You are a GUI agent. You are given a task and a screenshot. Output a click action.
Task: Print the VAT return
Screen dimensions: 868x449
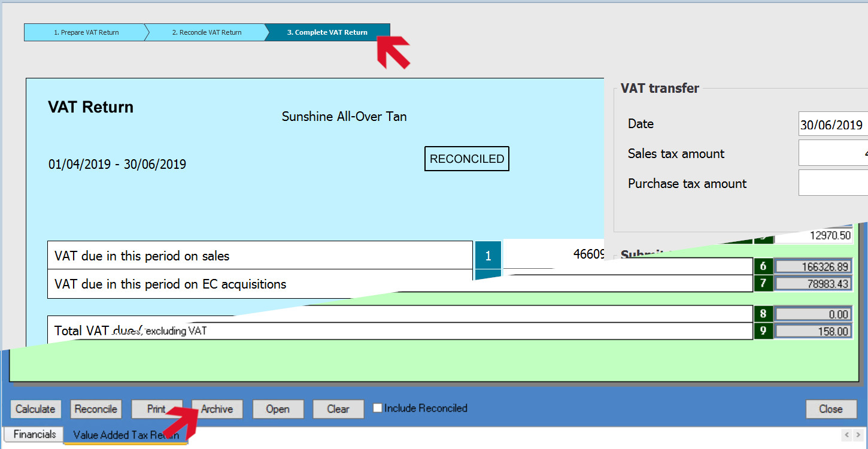(156, 409)
